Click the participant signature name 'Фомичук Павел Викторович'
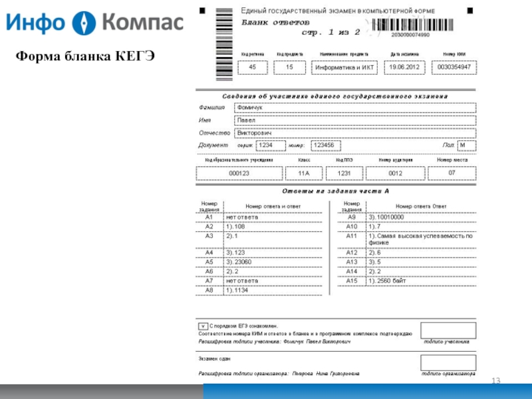This screenshot has width=532, height=399. (317, 342)
